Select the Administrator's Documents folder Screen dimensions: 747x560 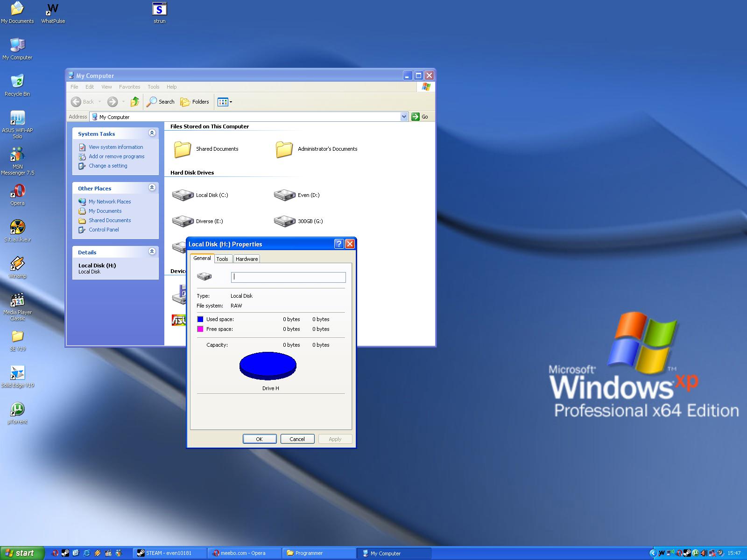(x=316, y=149)
